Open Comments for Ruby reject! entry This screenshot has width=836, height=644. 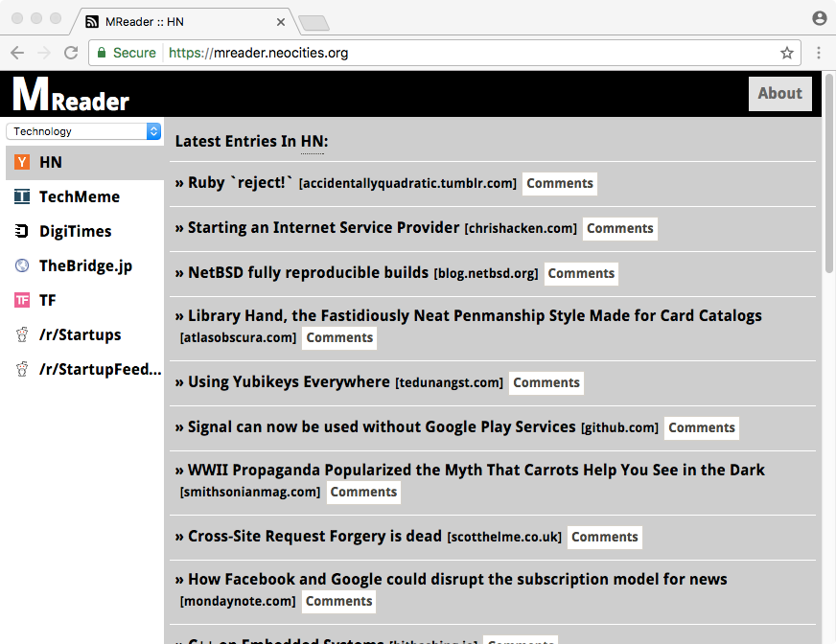560,183
